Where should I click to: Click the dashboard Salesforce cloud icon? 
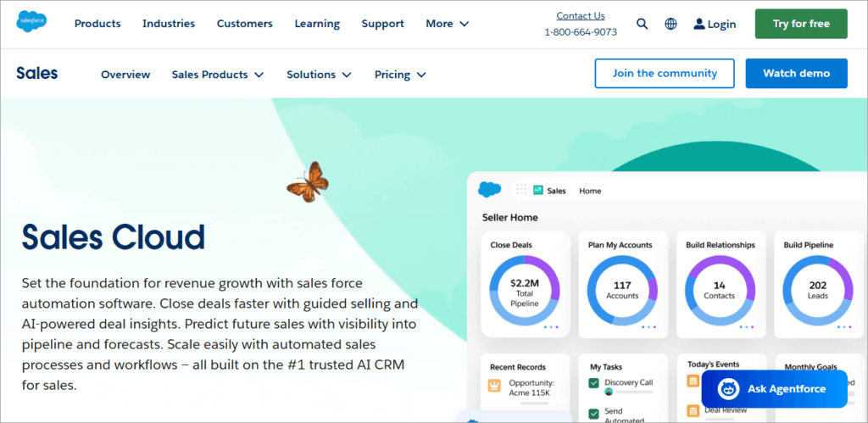pyautogui.click(x=489, y=189)
